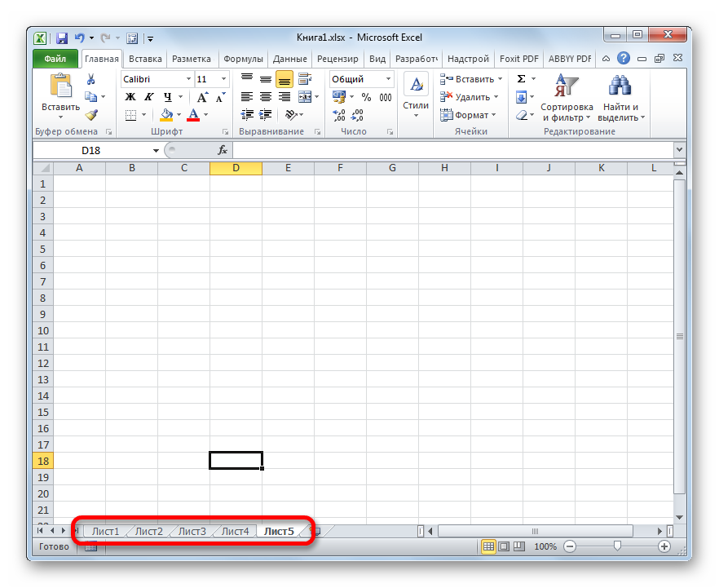Click the AutoSum sigma icon
This screenshot has height=588, width=719.
[521, 79]
